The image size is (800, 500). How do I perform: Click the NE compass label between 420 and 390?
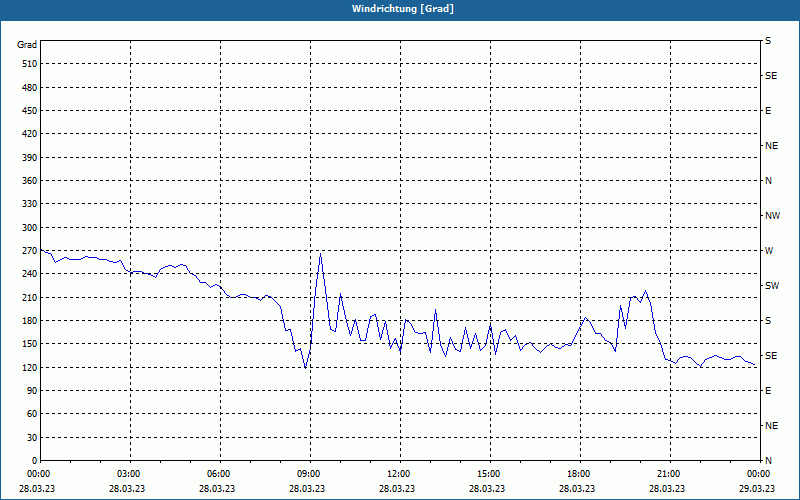771,146
